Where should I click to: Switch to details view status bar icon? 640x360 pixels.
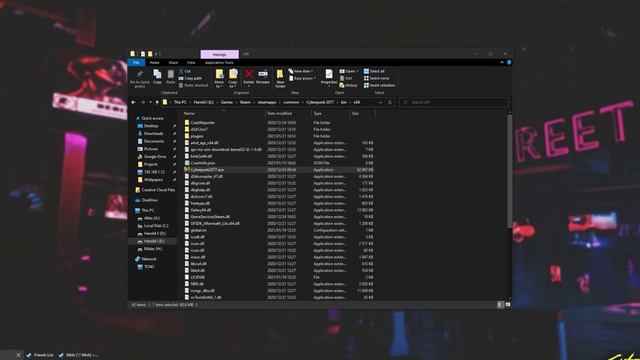[x=500, y=304]
